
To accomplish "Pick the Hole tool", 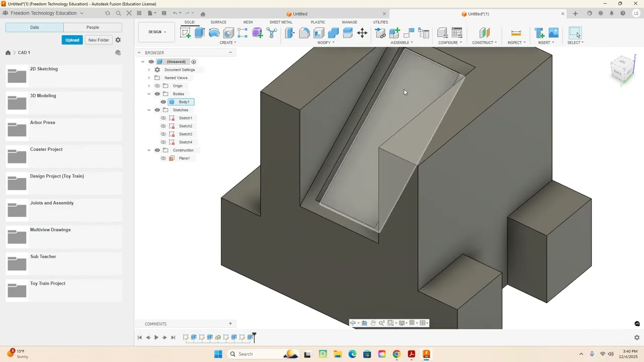I will coord(228,33).
